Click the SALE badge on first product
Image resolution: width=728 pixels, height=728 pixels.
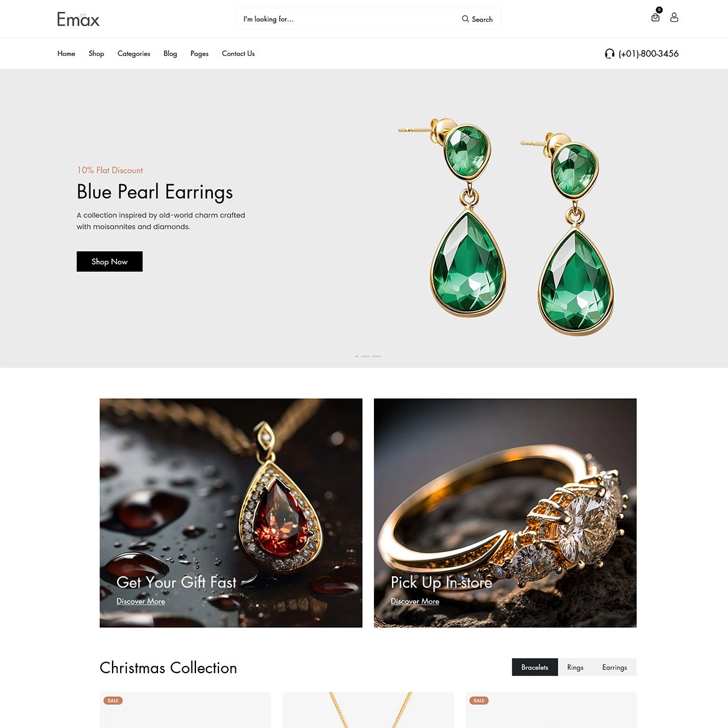point(113,700)
